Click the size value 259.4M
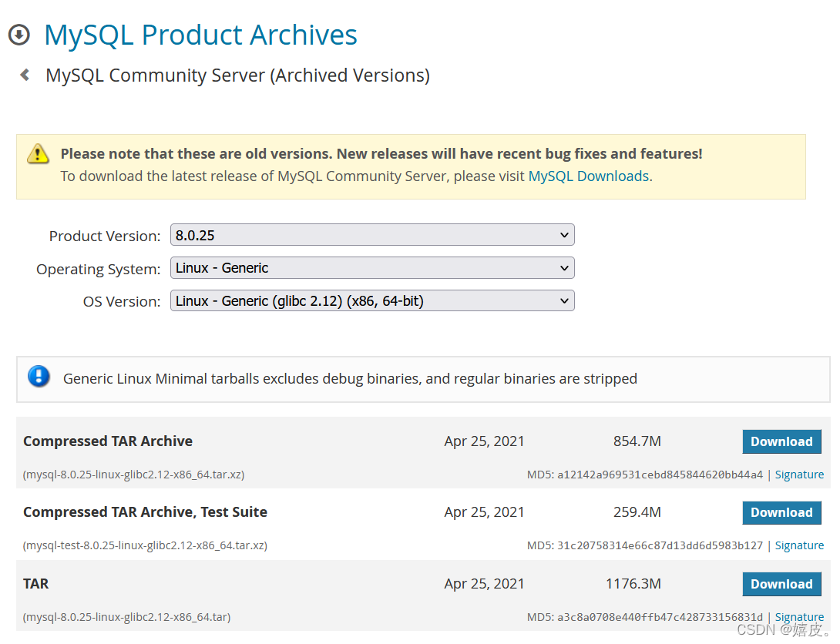This screenshot has height=644, width=840. tap(637, 512)
